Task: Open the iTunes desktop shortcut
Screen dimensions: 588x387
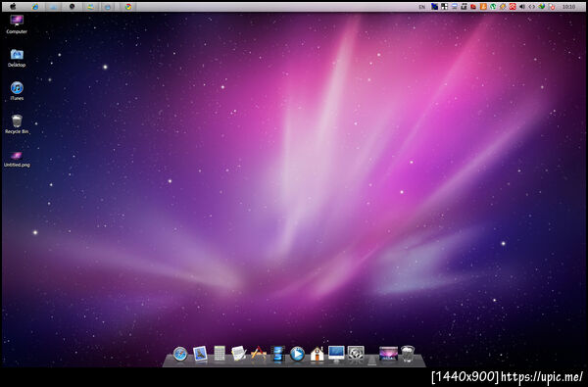Action: pyautogui.click(x=17, y=91)
